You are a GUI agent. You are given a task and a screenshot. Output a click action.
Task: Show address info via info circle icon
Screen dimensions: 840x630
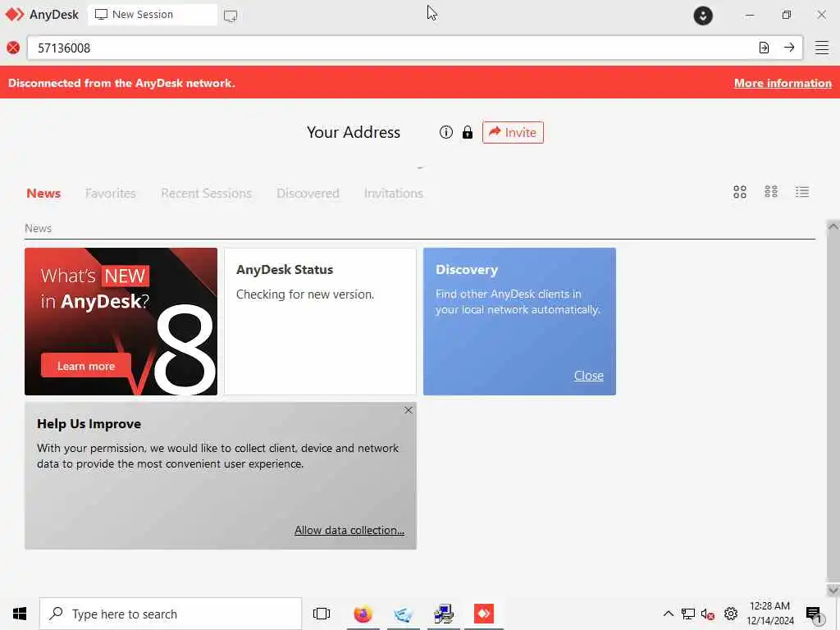tap(445, 132)
